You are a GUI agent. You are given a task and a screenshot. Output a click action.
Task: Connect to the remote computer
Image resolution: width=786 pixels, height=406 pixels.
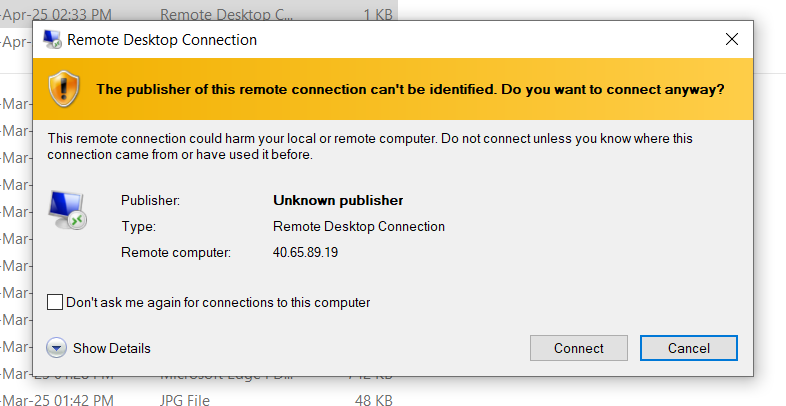click(x=578, y=348)
